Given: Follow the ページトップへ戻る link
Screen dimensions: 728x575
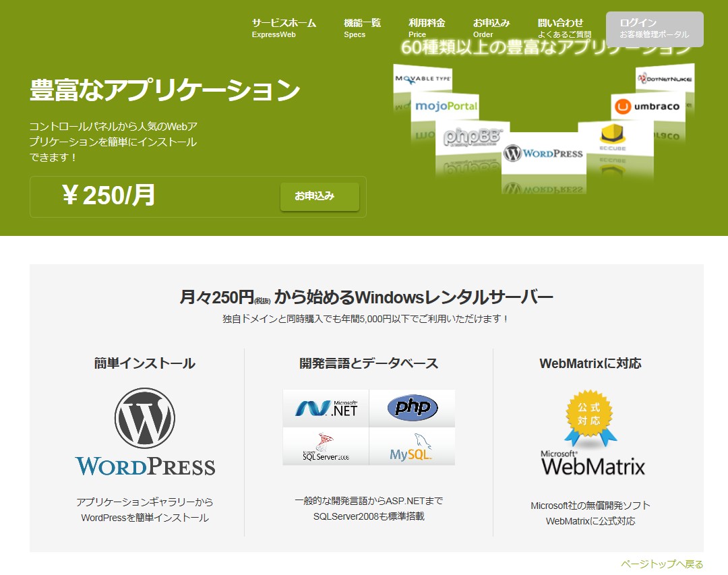Looking at the screenshot, I should (662, 564).
